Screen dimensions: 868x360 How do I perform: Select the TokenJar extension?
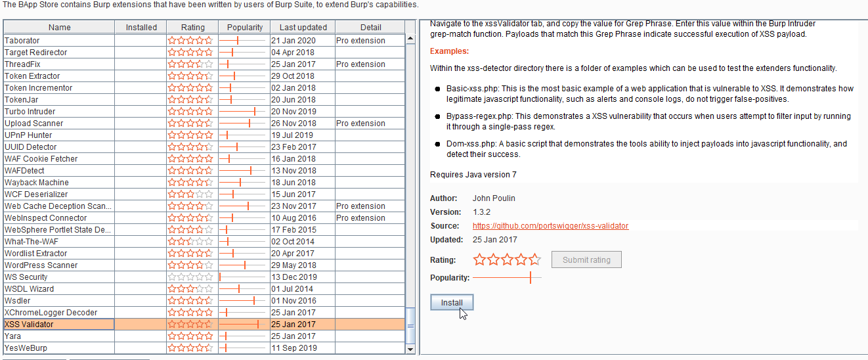point(204,100)
